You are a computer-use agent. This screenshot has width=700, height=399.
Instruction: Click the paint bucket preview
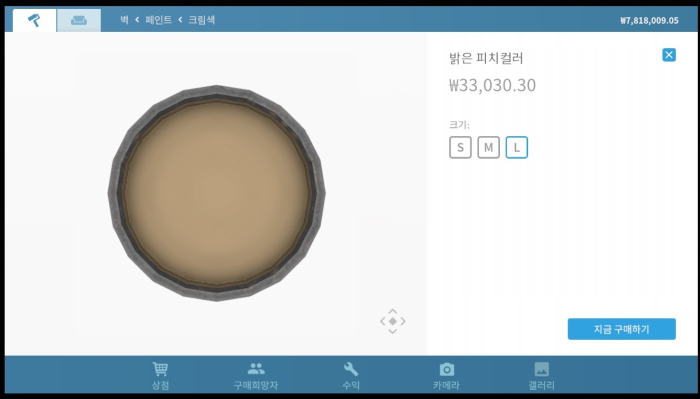(217, 193)
